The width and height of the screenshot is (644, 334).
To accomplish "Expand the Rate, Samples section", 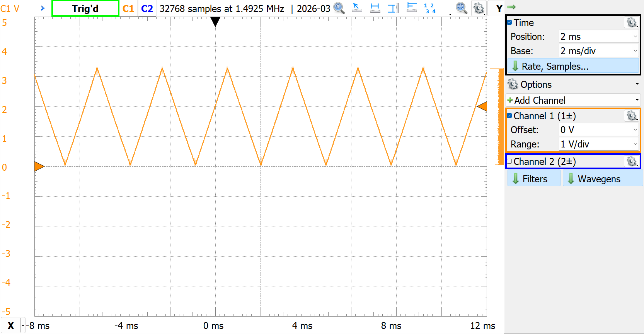I will pyautogui.click(x=573, y=66).
